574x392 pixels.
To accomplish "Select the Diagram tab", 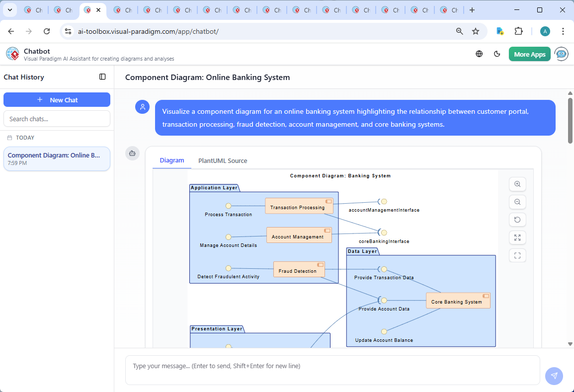I will click(x=172, y=160).
